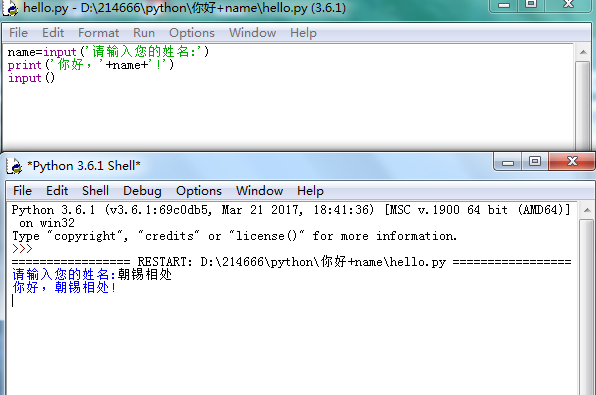The height and width of the screenshot is (395, 596).
Task: Open the editor Options menu
Action: (192, 33)
